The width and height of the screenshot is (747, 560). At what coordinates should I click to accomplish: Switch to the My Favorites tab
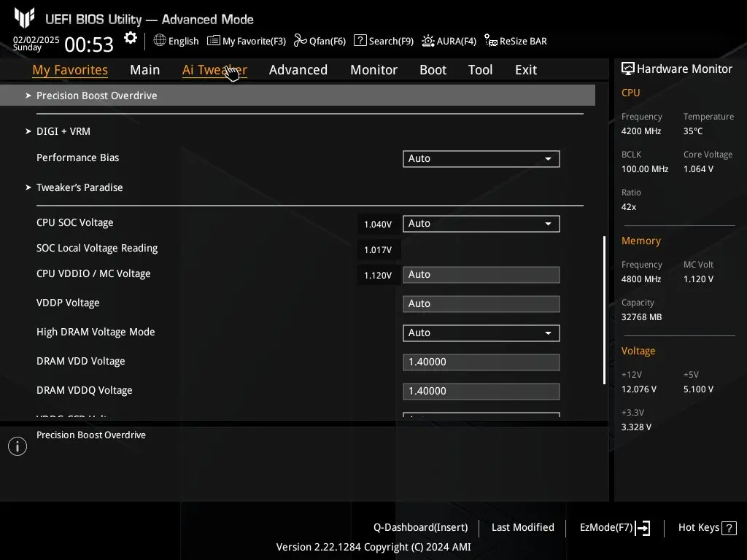[70, 69]
